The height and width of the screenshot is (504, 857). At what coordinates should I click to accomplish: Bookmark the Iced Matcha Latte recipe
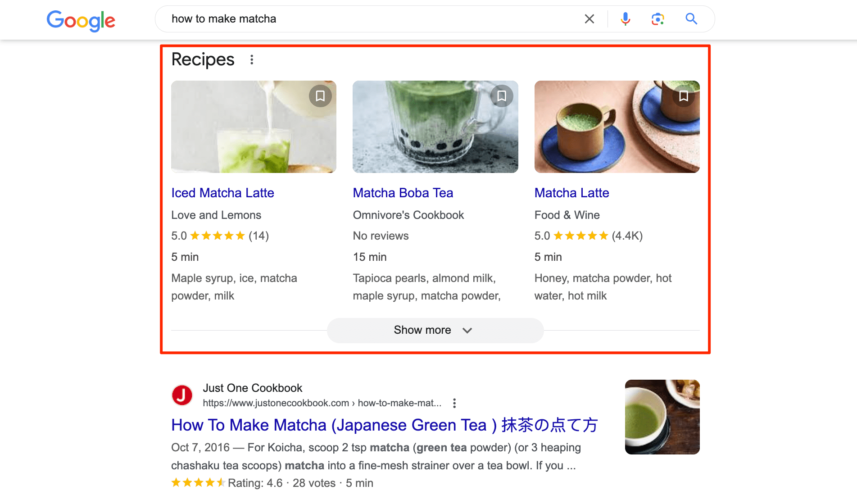320,96
